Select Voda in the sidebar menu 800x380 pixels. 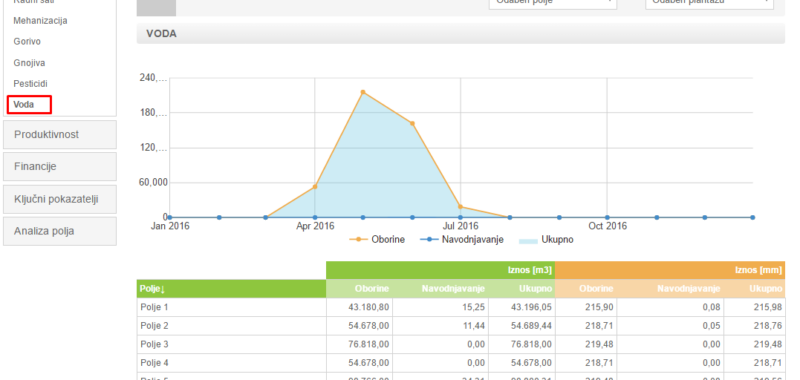[24, 105]
